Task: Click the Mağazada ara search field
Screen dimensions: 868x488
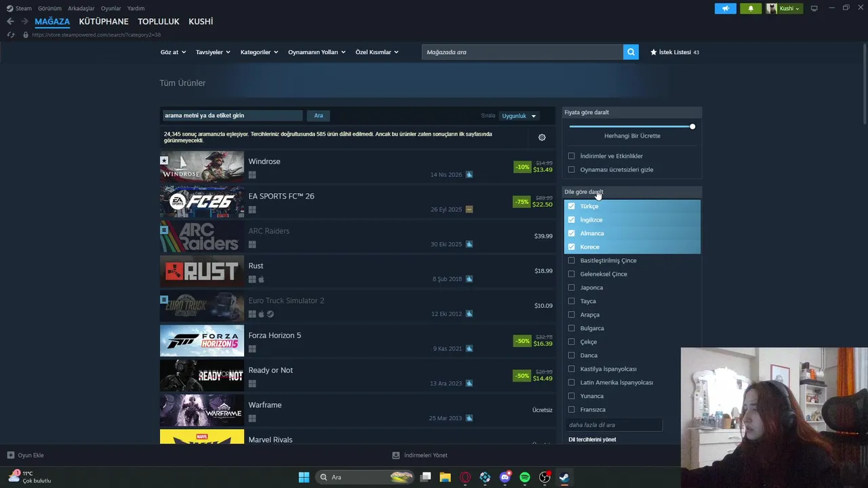Action: coord(522,52)
